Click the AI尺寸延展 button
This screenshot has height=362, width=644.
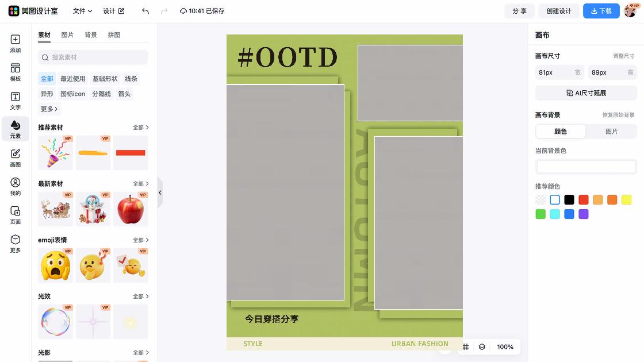(x=586, y=93)
